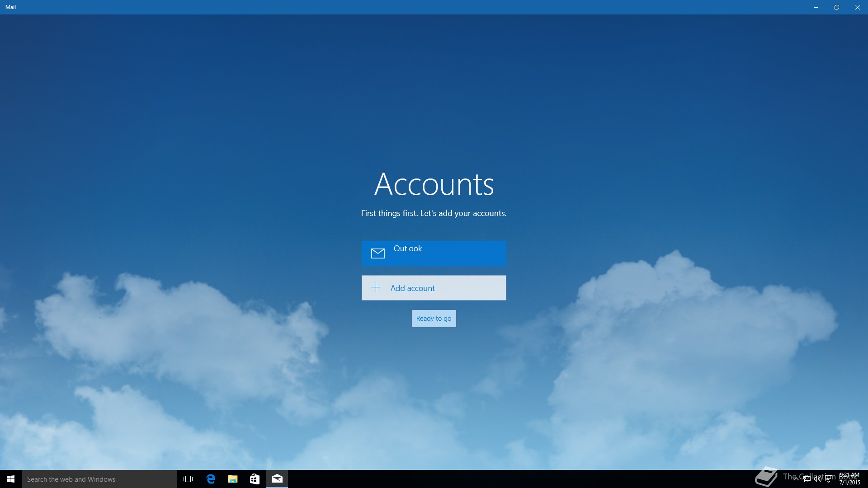The width and height of the screenshot is (868, 488).
Task: Click the envelope icon on the Outlook tile
Action: (x=378, y=253)
